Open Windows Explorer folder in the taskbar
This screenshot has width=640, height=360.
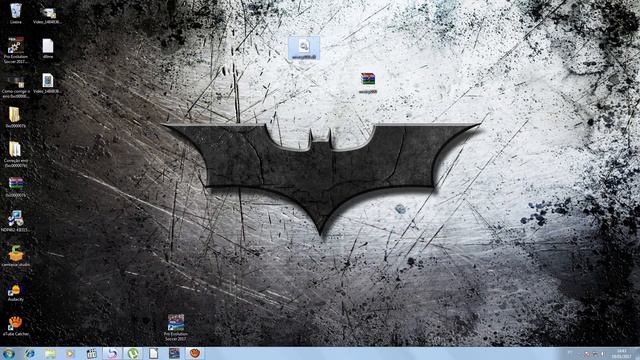[50, 353]
